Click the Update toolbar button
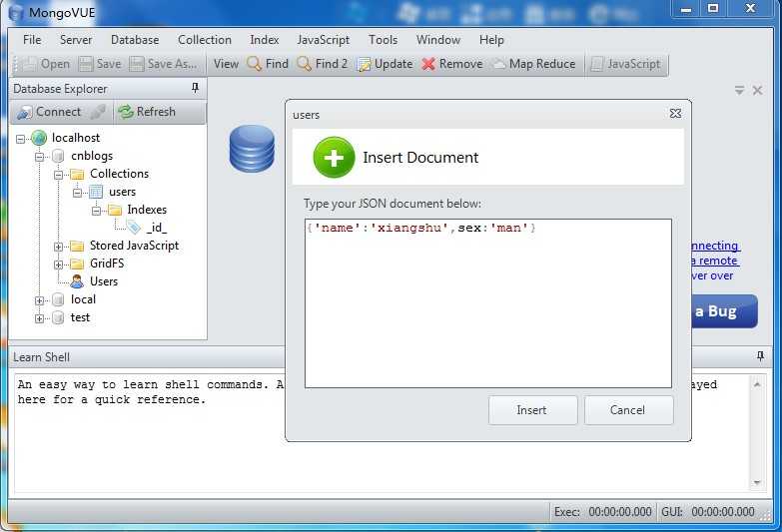 385,64
